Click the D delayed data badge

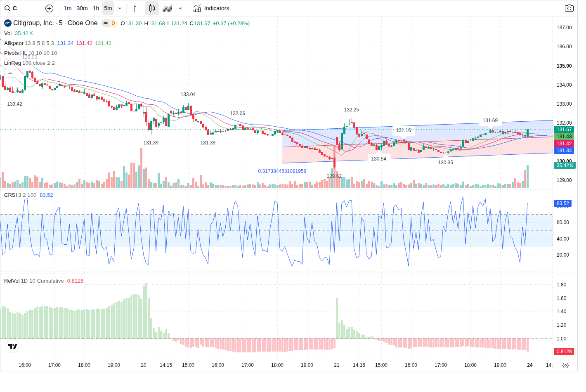coord(113,23)
